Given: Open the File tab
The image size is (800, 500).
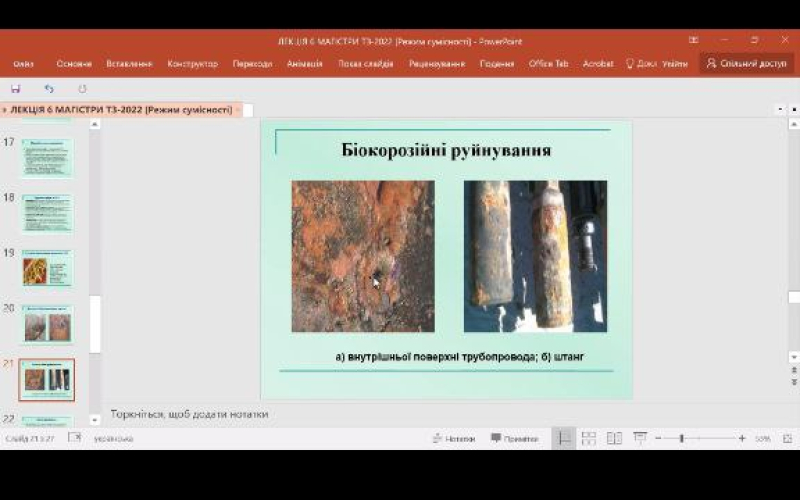Looking at the screenshot, I should pyautogui.click(x=23, y=64).
